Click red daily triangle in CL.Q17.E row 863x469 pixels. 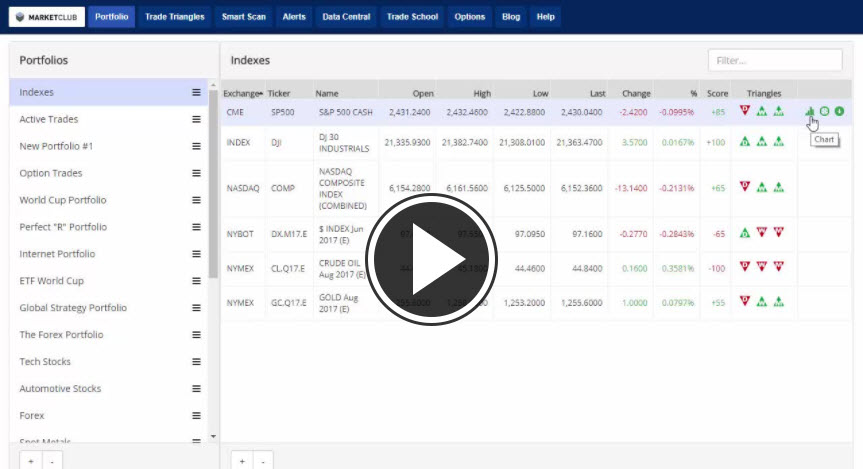[x=745, y=267]
